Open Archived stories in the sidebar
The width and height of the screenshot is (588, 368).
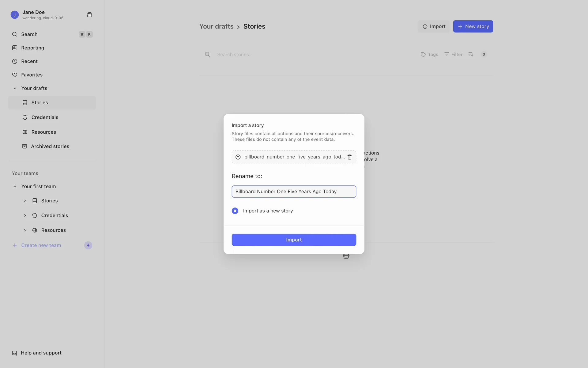[50, 146]
